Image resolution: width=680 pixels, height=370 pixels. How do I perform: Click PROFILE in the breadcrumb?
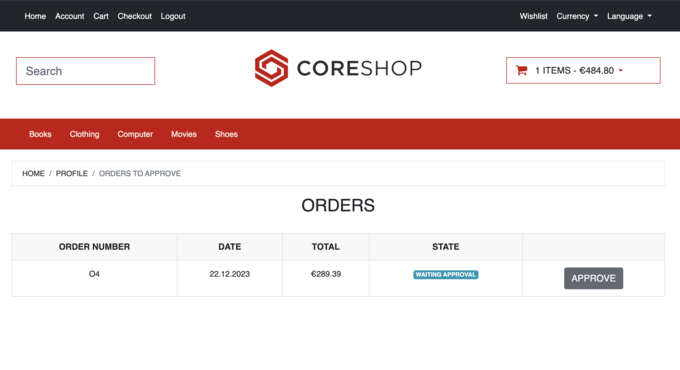(x=72, y=174)
